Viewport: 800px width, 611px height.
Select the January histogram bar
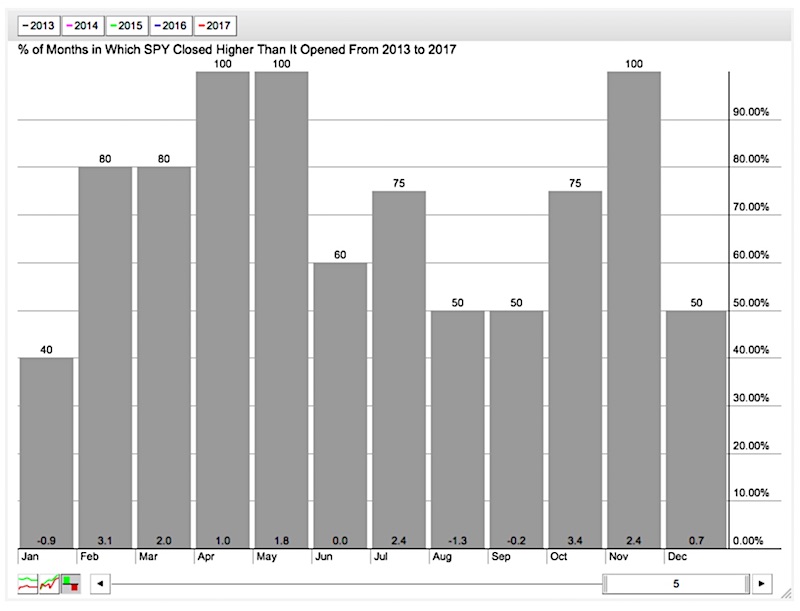click(x=46, y=453)
